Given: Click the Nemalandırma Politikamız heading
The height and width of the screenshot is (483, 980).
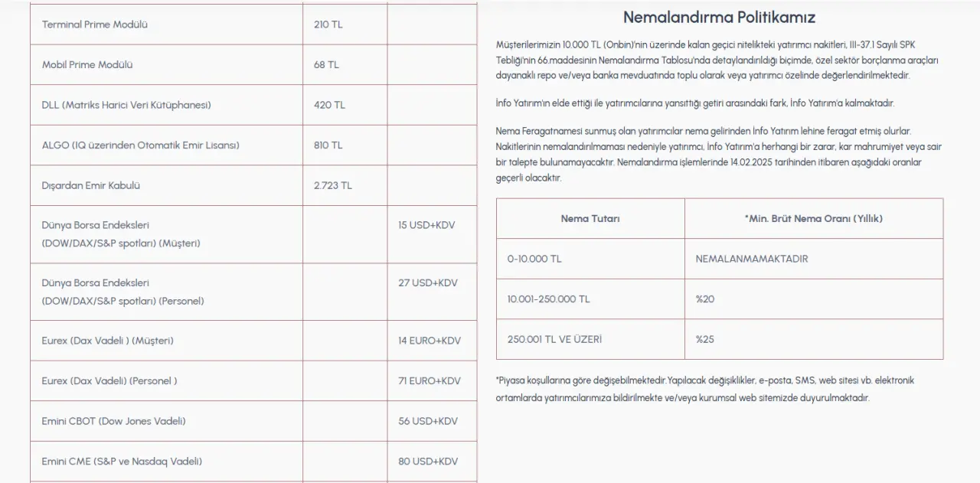Looking at the screenshot, I should tap(719, 18).
